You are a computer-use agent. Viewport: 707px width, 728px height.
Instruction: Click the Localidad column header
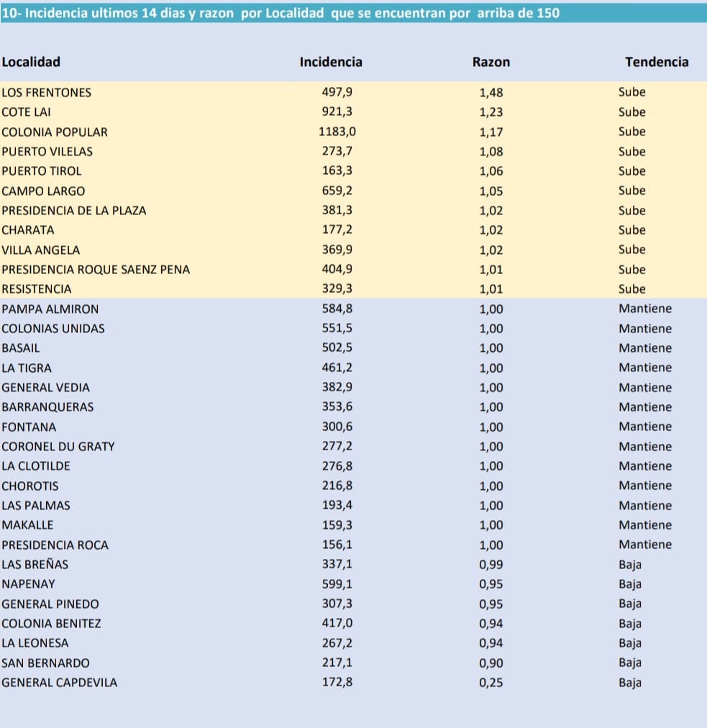point(31,62)
